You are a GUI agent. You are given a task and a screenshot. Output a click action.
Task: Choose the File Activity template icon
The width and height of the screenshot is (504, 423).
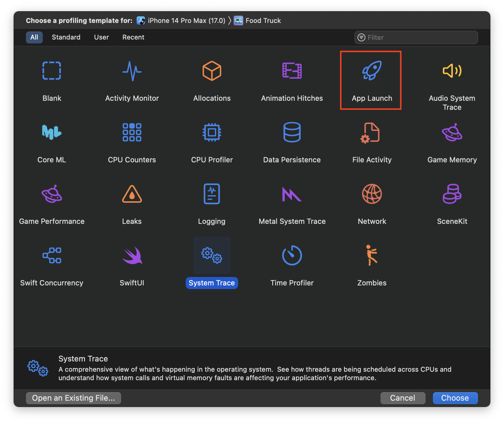pos(370,133)
